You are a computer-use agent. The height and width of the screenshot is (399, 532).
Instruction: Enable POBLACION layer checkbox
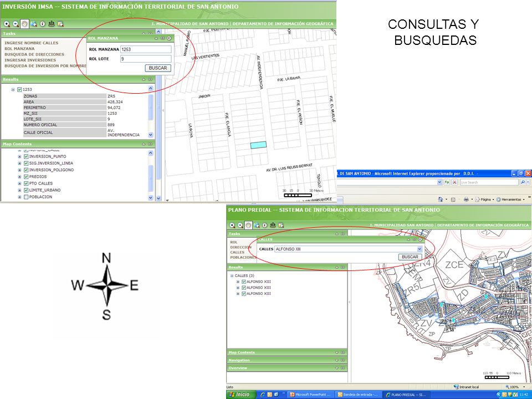tap(26, 197)
